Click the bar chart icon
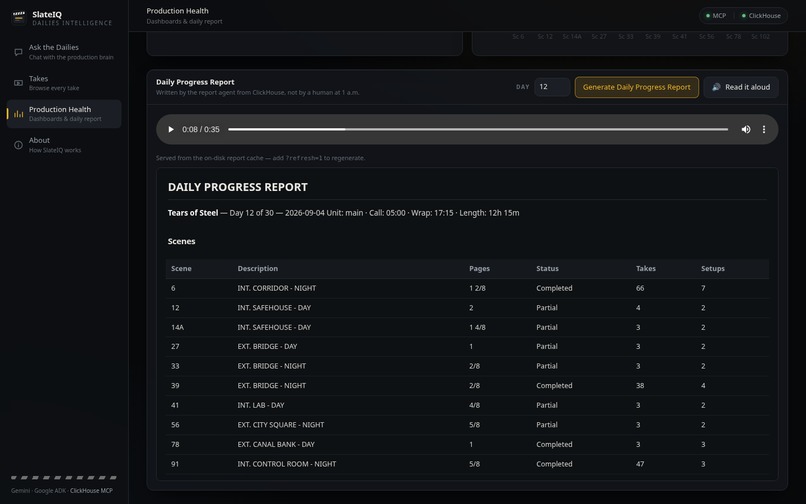Image resolution: width=806 pixels, height=504 pixels. click(x=19, y=114)
